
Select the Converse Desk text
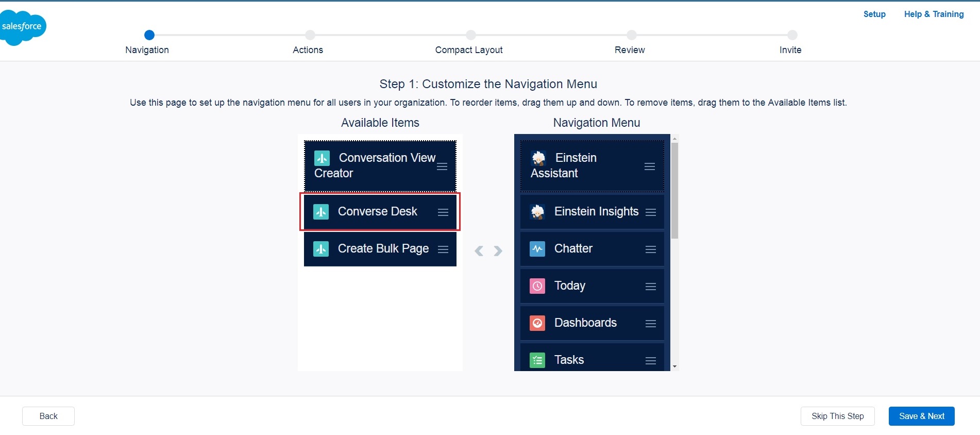[x=377, y=211]
